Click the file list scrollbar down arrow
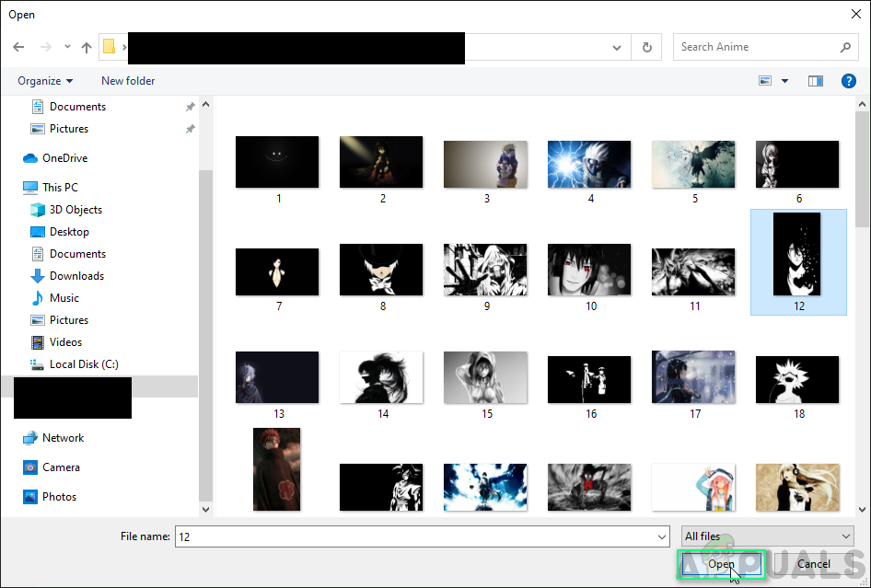871x588 pixels. click(x=862, y=509)
